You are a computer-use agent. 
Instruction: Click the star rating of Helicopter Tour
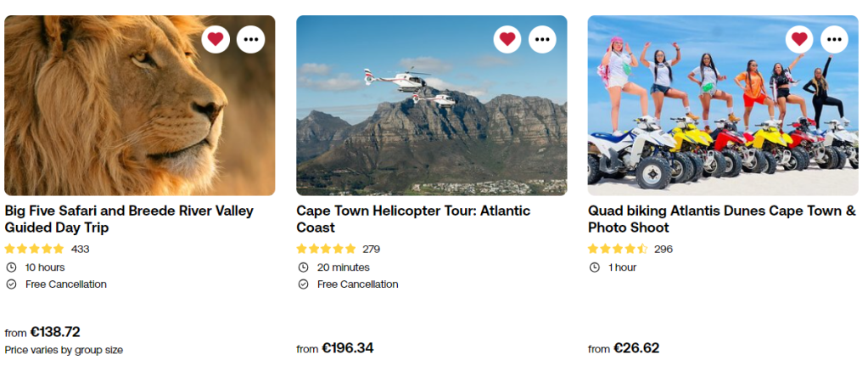pos(327,250)
